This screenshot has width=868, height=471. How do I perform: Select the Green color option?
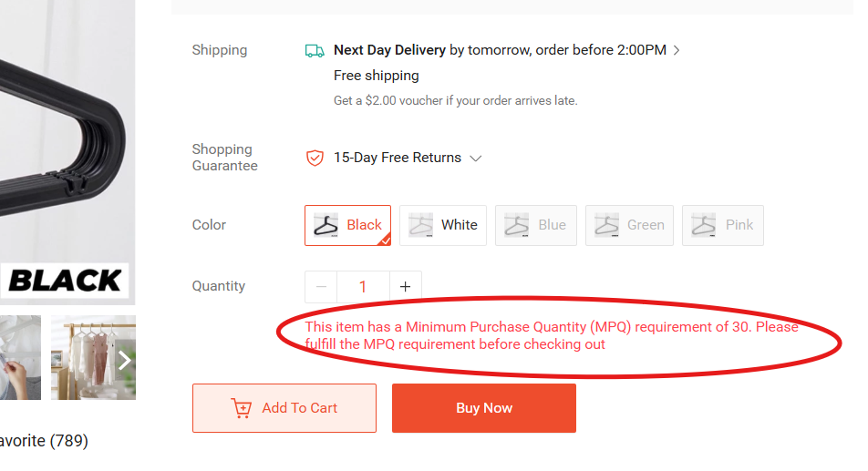click(x=629, y=225)
